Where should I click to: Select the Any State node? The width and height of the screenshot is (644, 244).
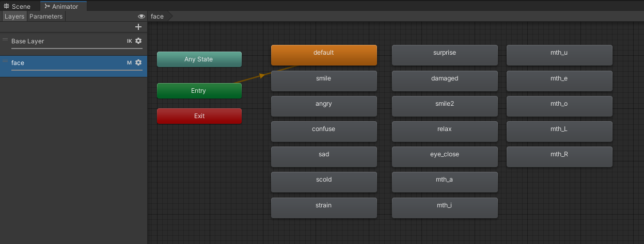click(x=199, y=59)
